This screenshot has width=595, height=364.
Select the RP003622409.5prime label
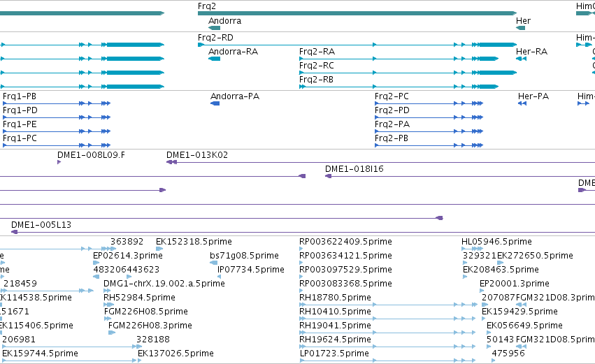coord(345,242)
